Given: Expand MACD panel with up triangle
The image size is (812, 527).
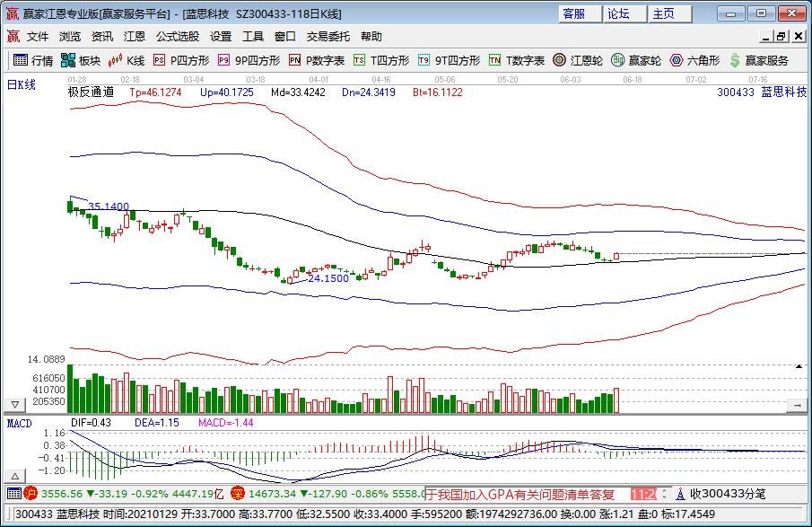Looking at the screenshot, I should [x=15, y=476].
